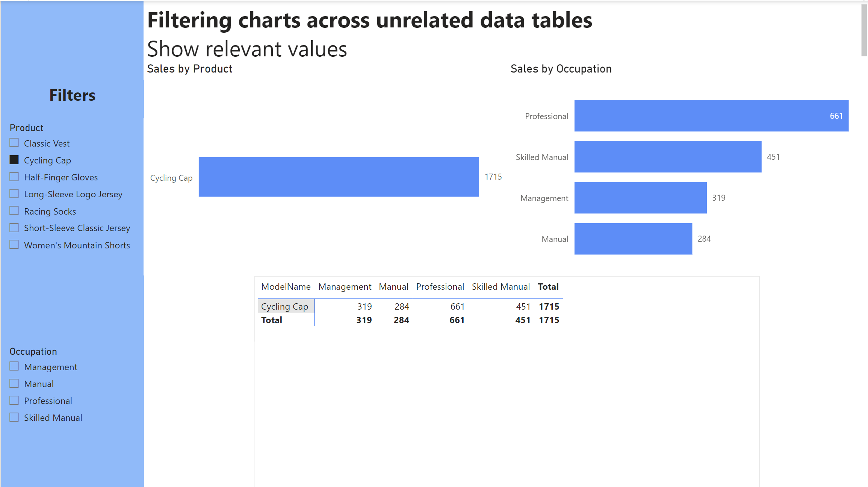Image resolution: width=868 pixels, height=487 pixels.
Task: Click the Skilled Manual bar in the chart
Action: click(x=668, y=157)
